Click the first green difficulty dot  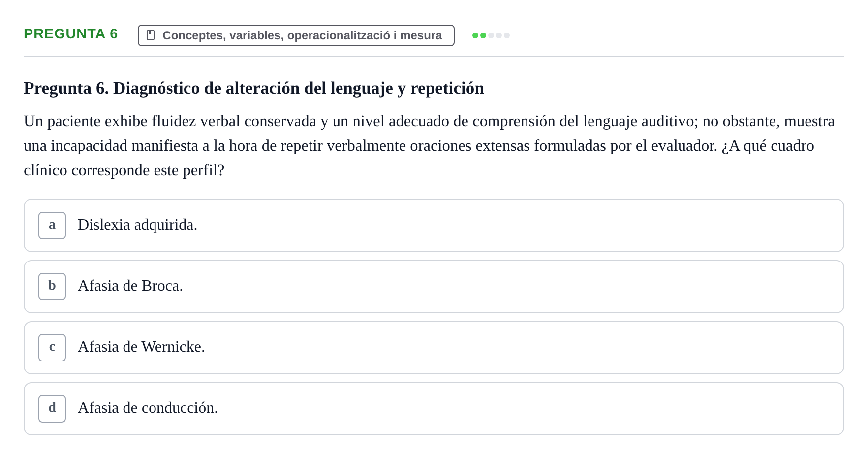click(475, 35)
